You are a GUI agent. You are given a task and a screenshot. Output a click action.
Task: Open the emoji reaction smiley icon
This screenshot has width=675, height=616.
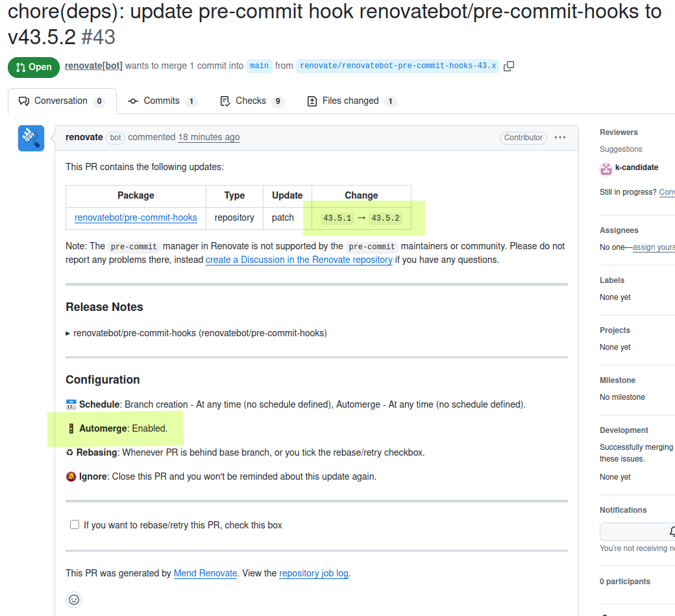[x=74, y=600]
